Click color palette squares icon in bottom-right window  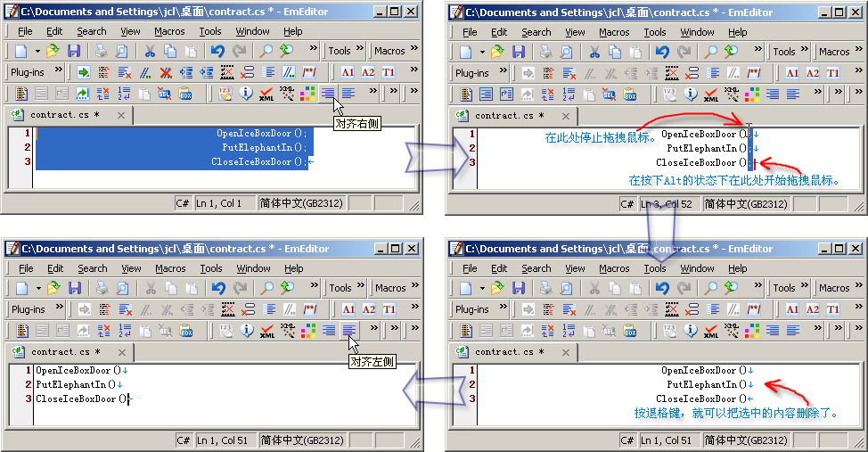[752, 331]
